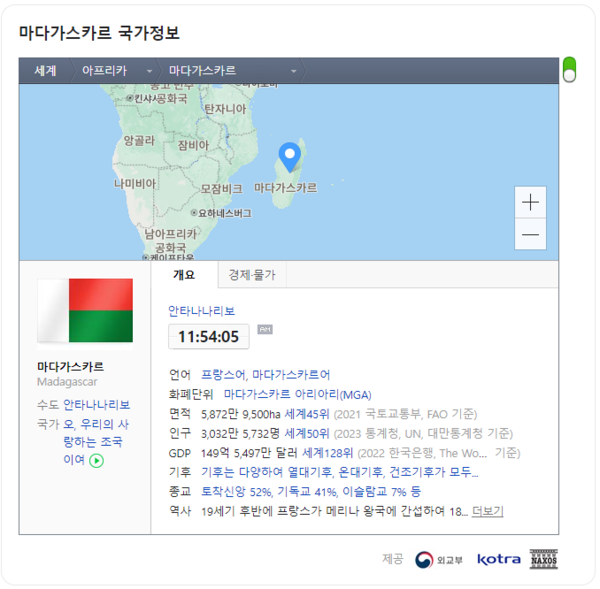Switch to the 개요 tab
This screenshot has height=589, width=600.
184,275
